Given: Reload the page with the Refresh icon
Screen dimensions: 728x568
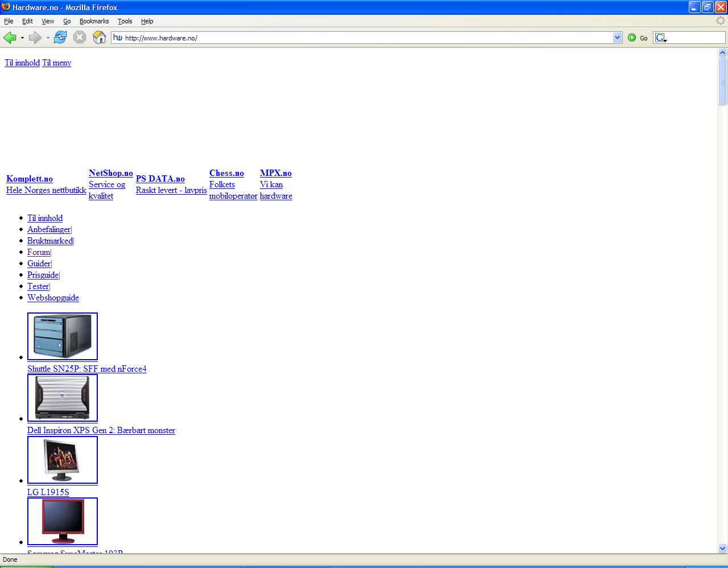Looking at the screenshot, I should click(x=60, y=38).
